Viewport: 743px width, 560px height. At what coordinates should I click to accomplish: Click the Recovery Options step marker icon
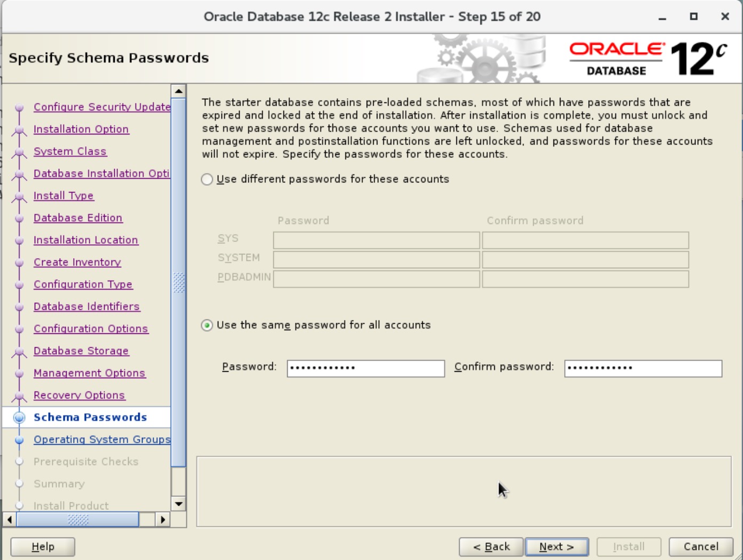[19, 396]
